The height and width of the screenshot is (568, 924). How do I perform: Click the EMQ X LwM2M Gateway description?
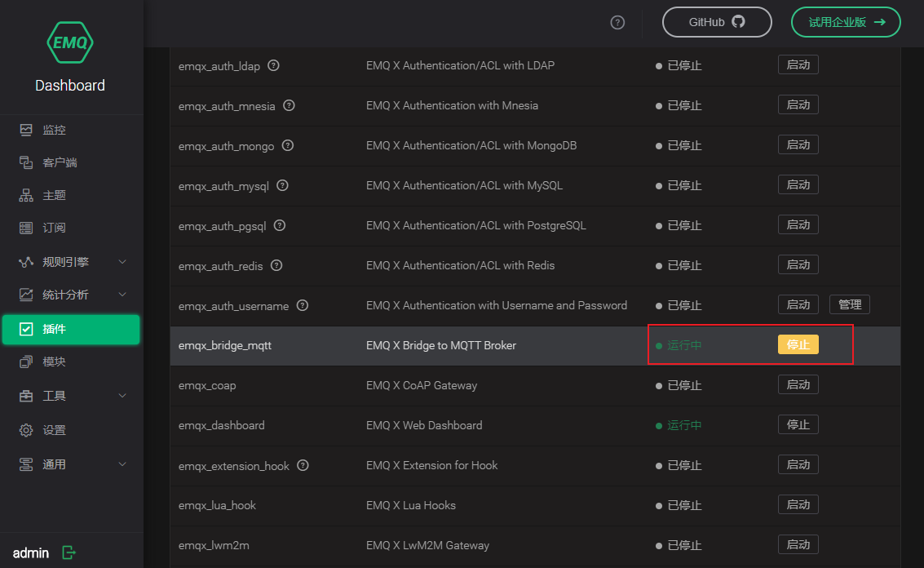coord(427,546)
